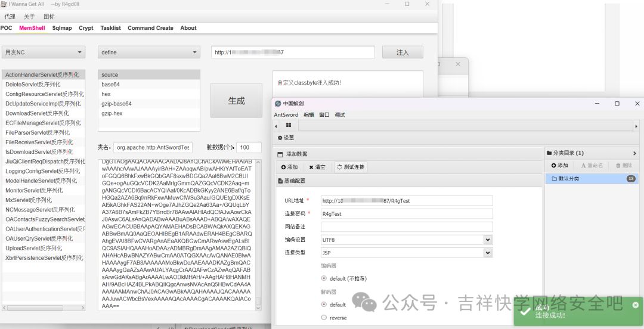Select MxServlet反序列化 in the list
Screen dimensions: 644x329
[44, 200]
